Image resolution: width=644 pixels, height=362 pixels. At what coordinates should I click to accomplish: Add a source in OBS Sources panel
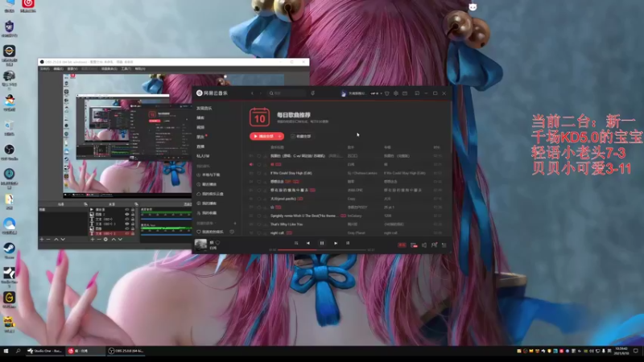[93, 239]
